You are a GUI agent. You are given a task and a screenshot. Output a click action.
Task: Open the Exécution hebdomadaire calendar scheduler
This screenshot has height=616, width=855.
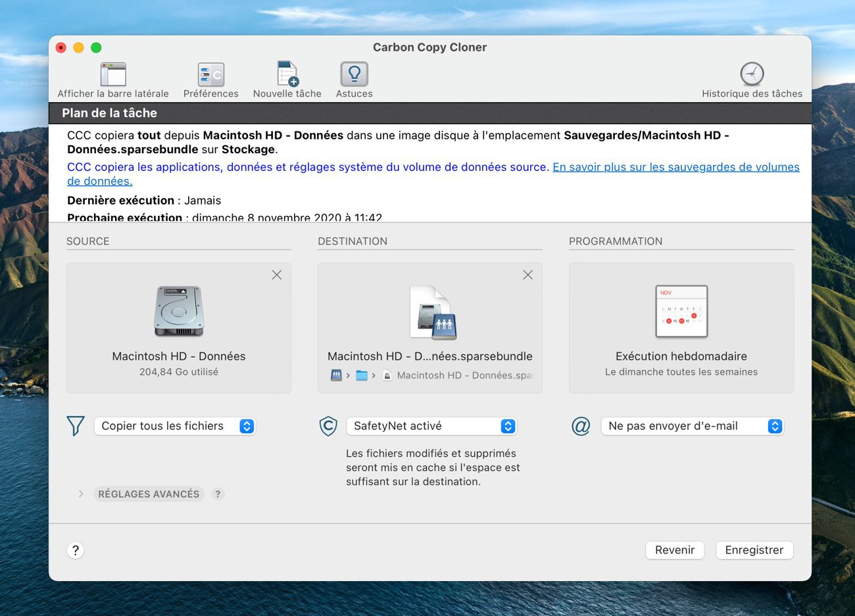tap(681, 322)
